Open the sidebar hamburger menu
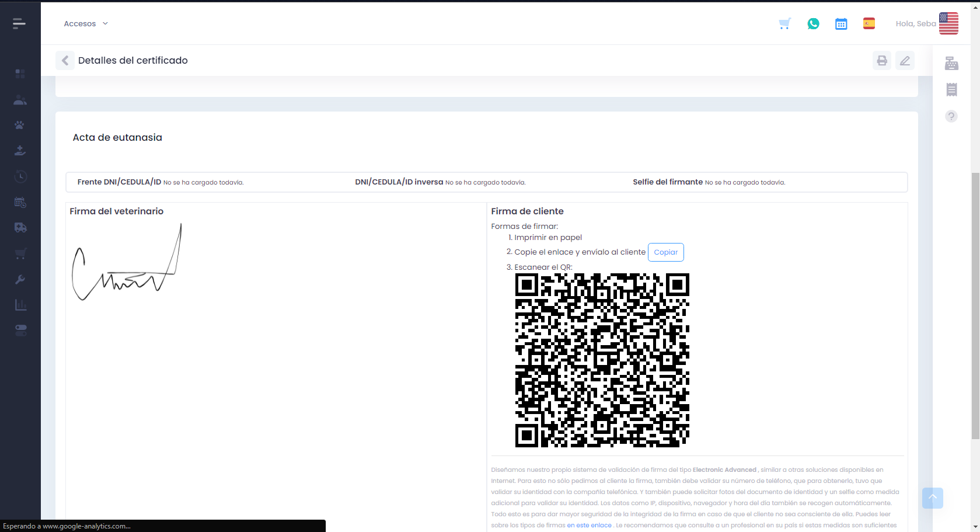 coord(19,23)
